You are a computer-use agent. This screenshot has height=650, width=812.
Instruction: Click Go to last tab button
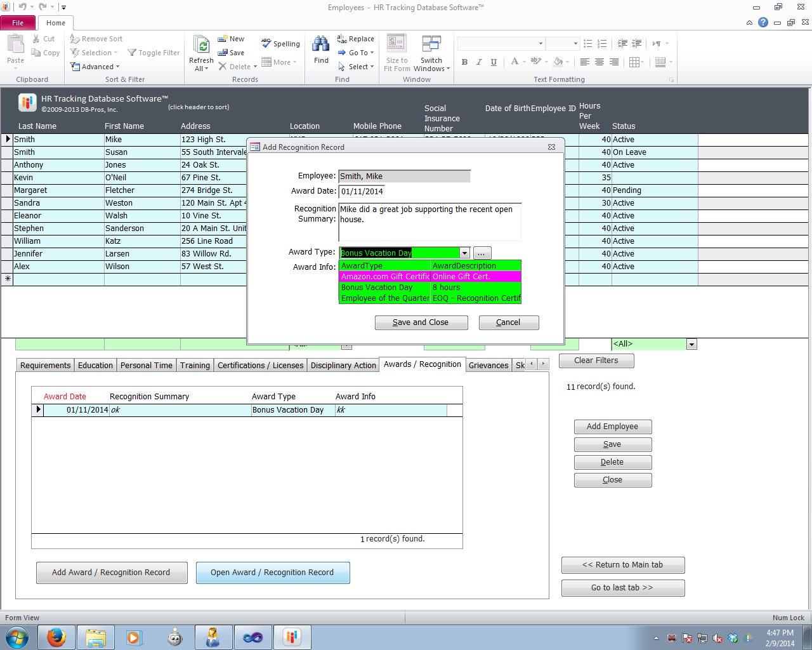point(623,588)
